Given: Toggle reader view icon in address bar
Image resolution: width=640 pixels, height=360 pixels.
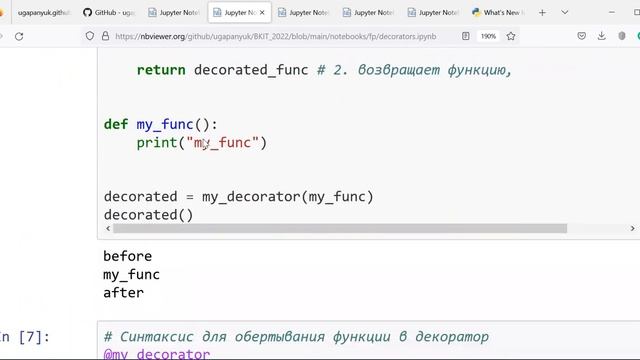Looking at the screenshot, I should [x=465, y=36].
